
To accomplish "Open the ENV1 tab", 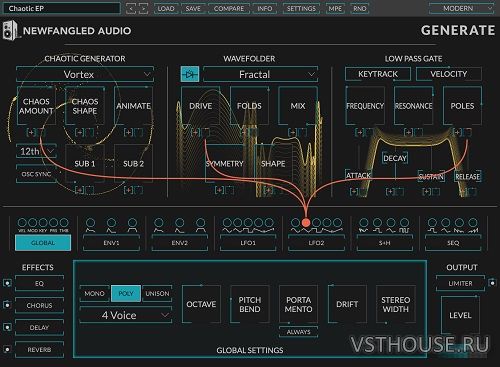I will [x=111, y=243].
